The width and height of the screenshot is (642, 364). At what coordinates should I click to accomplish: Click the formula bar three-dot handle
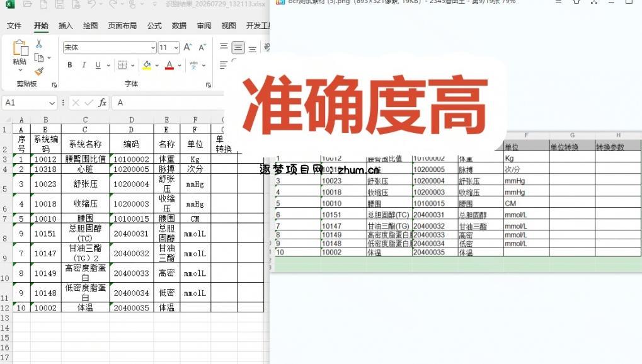63,103
